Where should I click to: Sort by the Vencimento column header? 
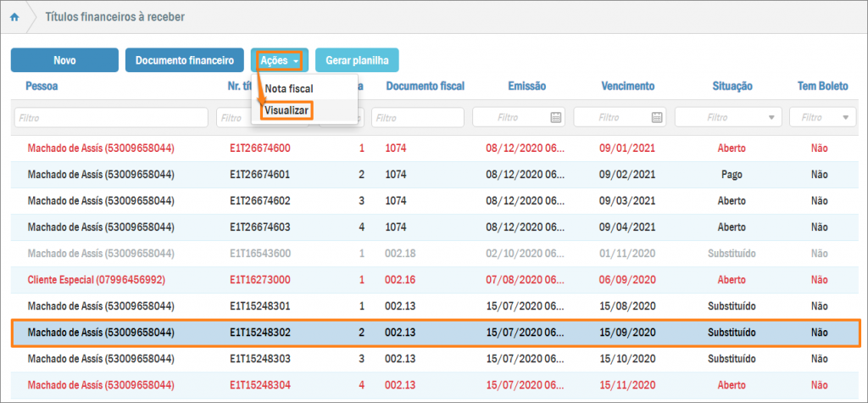pos(628,86)
